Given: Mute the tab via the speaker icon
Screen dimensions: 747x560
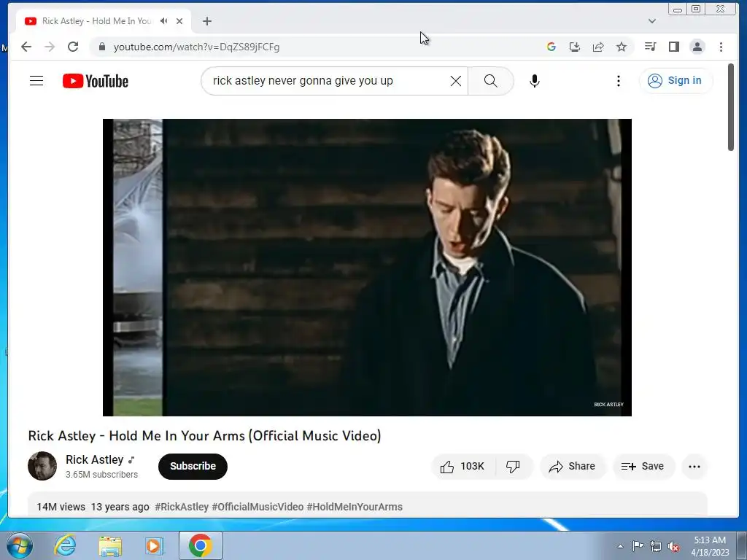Looking at the screenshot, I should point(164,21).
